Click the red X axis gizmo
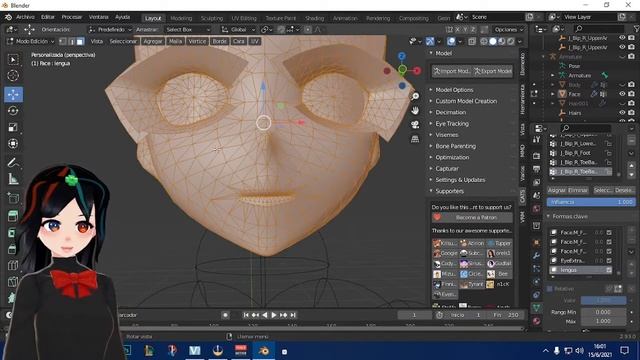The width and height of the screenshot is (640, 360). 416,71
